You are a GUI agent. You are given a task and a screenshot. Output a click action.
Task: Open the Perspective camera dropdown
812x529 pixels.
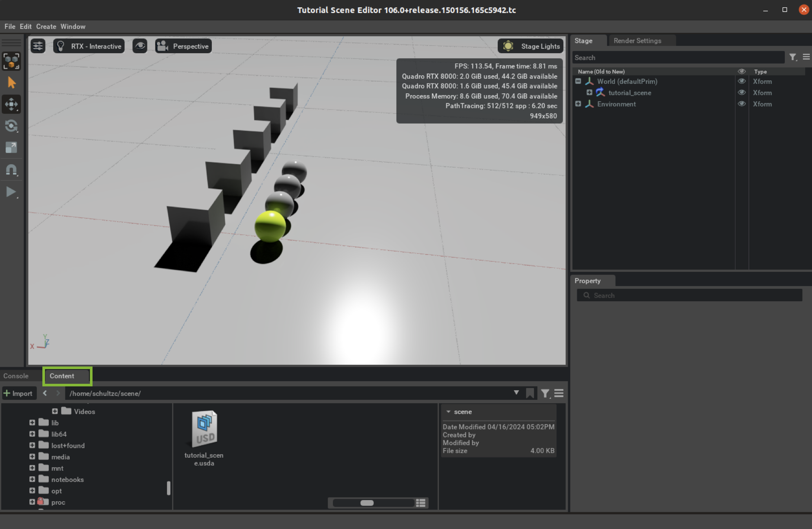[183, 46]
